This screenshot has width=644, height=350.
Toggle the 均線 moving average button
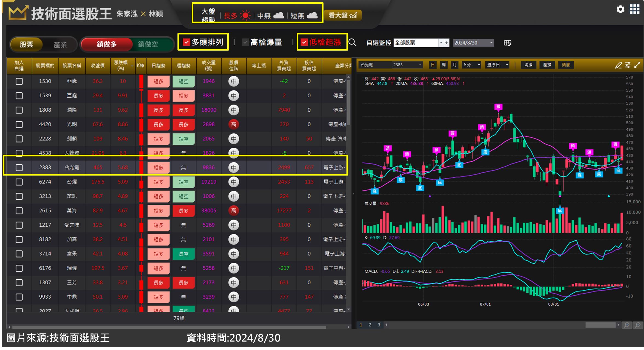click(x=528, y=65)
